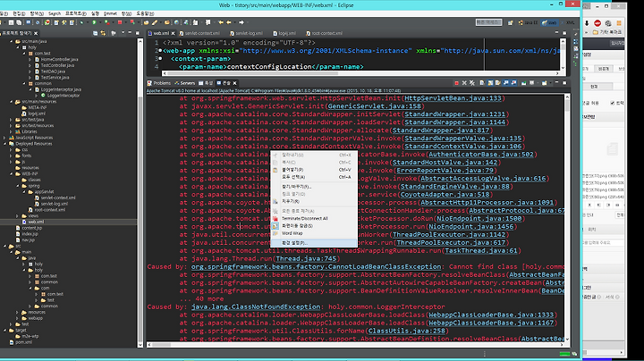Open servlet-log.xml editor tab
The image size is (644, 361).
coord(247,33)
